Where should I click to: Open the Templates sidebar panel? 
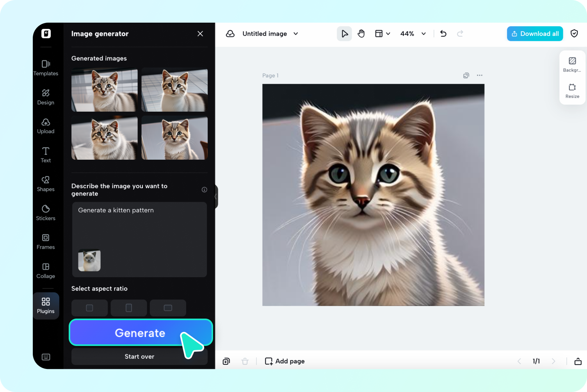(x=46, y=68)
